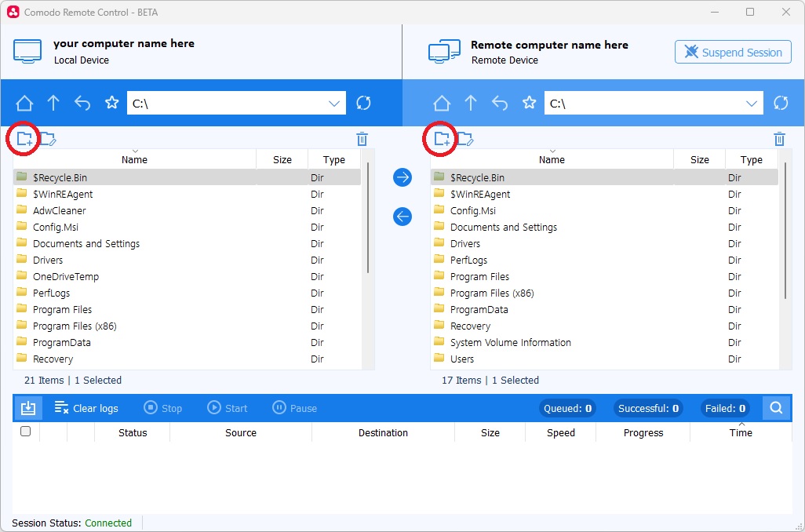Send selected file to remote device

(x=402, y=177)
